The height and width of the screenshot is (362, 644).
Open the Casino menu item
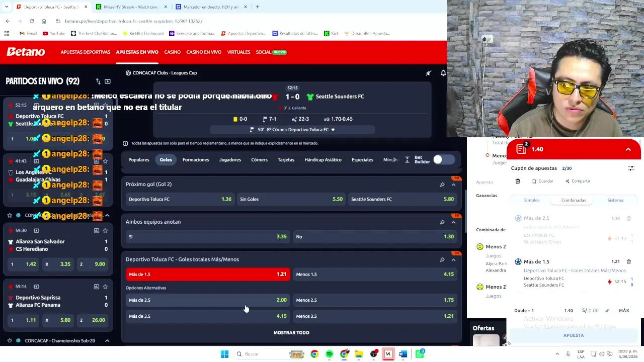pos(172,52)
